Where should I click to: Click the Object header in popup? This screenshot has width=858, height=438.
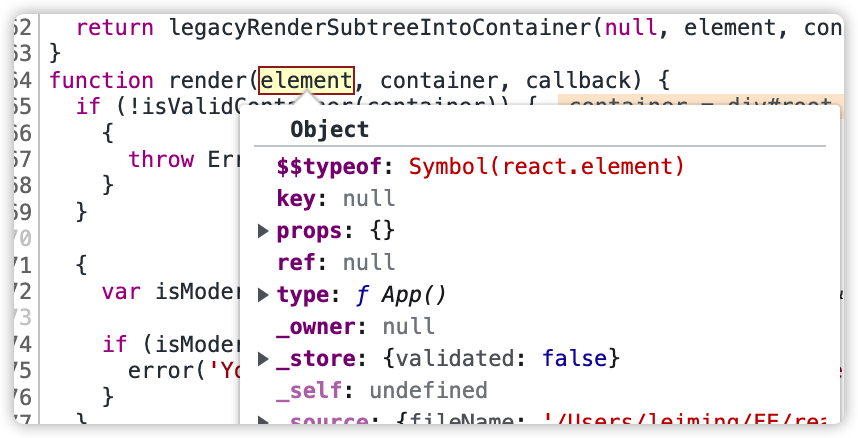329,130
